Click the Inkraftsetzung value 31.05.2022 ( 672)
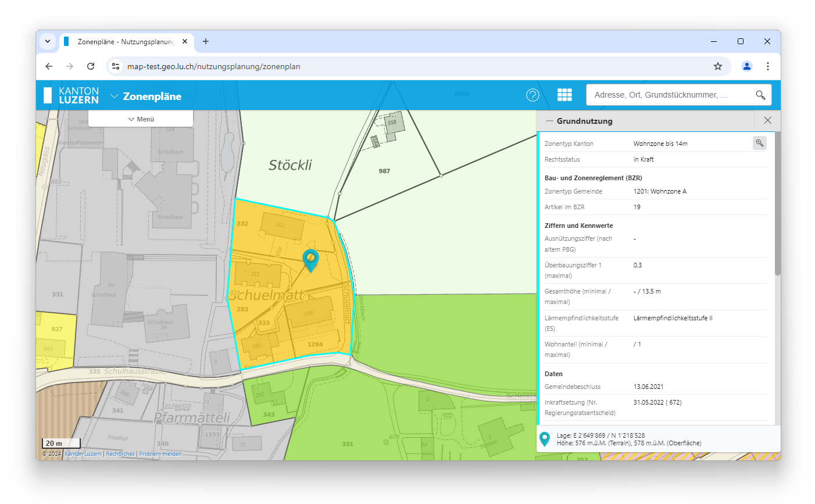Viewport: 815px width, 504px height. [x=657, y=402]
